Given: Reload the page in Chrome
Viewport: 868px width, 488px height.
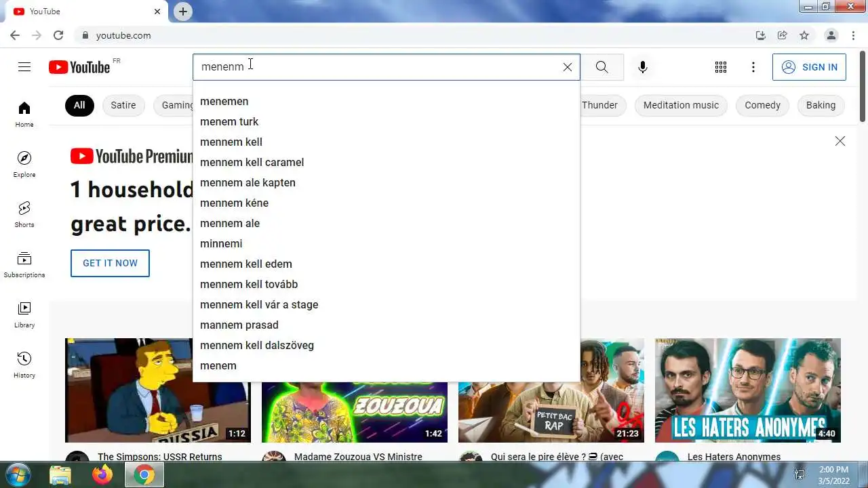Looking at the screenshot, I should click(x=58, y=35).
